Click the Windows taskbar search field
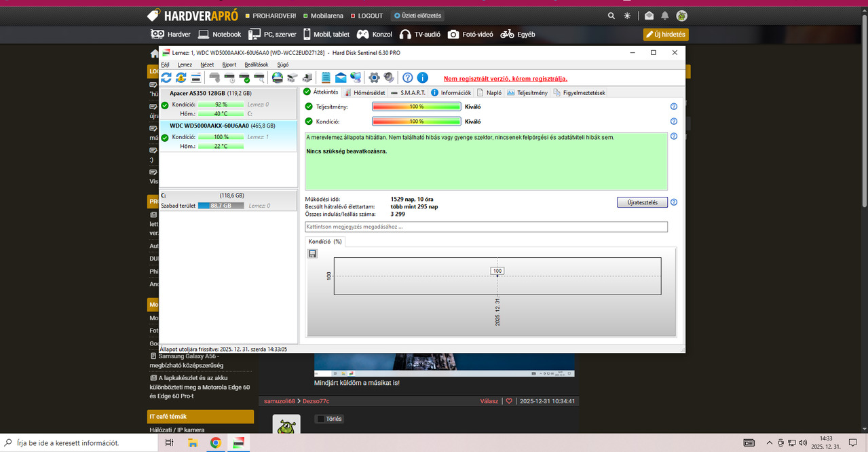The image size is (868, 452). (x=79, y=443)
